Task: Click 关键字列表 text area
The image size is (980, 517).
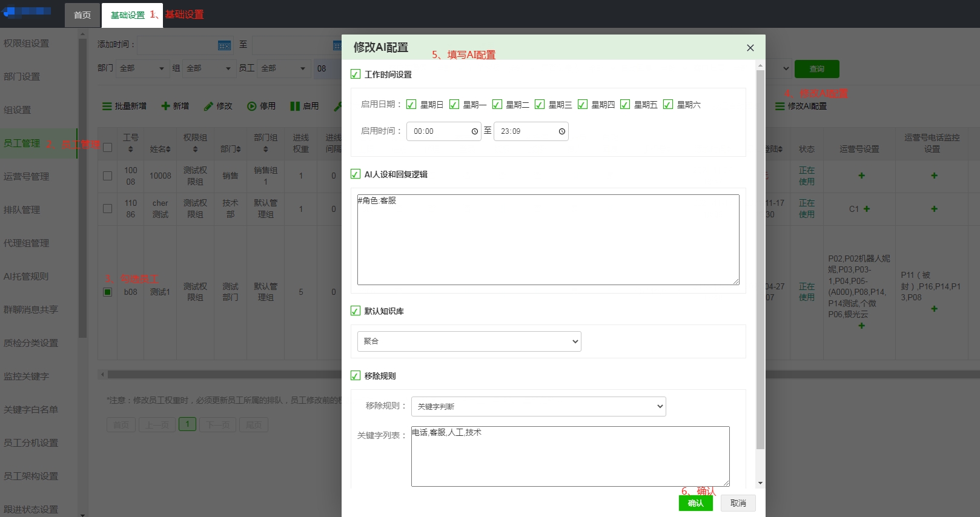Action: [570, 456]
